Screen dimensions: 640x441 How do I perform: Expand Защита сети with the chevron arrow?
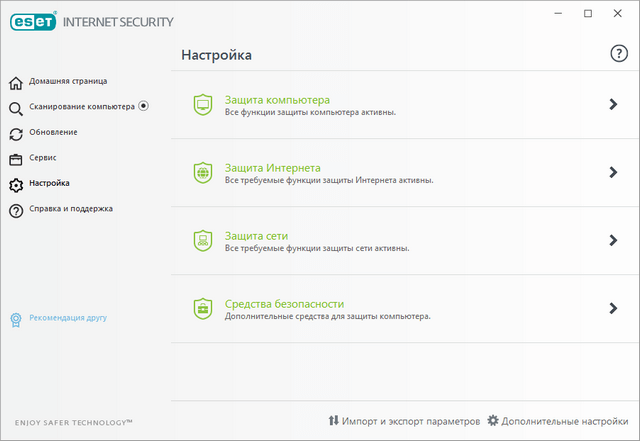pyautogui.click(x=613, y=240)
